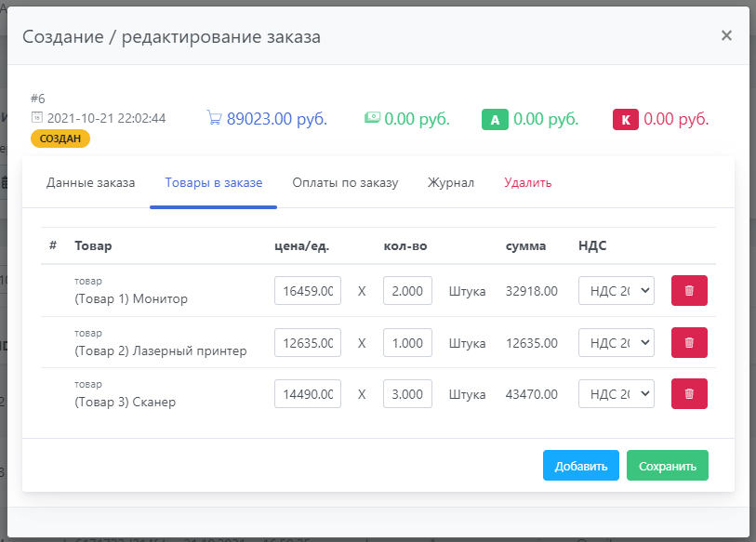Screen dimensions: 756x542
Task: Expand НДС dropdown for Лазерный принтер
Action: pyautogui.click(x=616, y=342)
